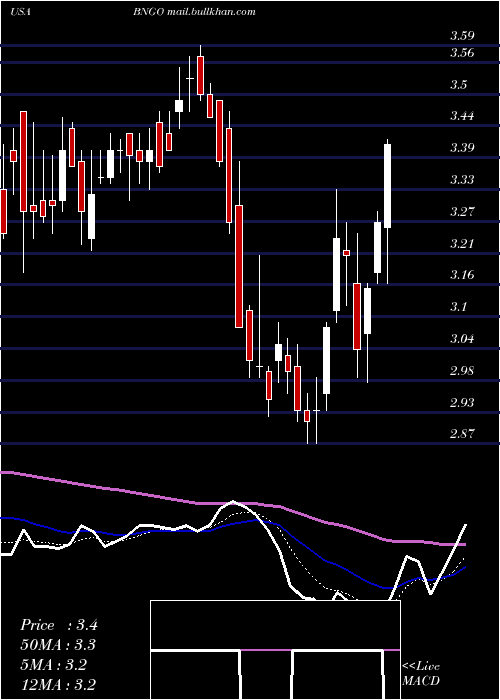Select the highest red candle near 3.56
Image resolution: width=500 pixels, height=700 pixels.
click(x=200, y=75)
